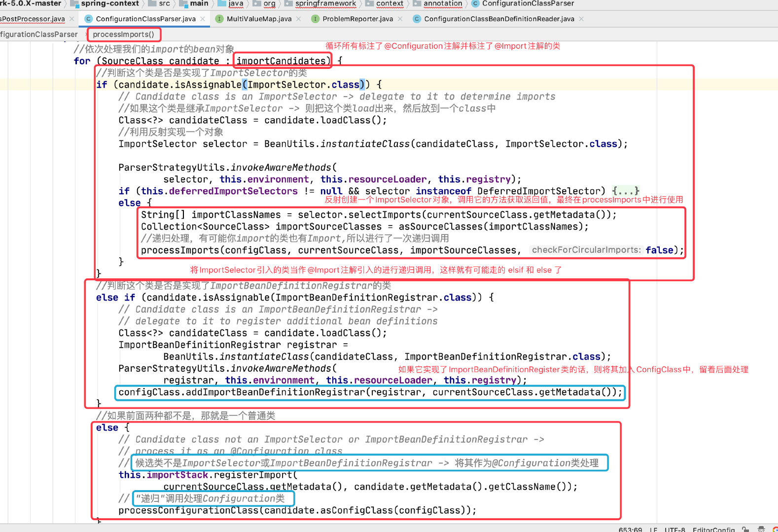Click the importSourceClasses variable declaration
The image size is (778, 532).
pos(328,227)
